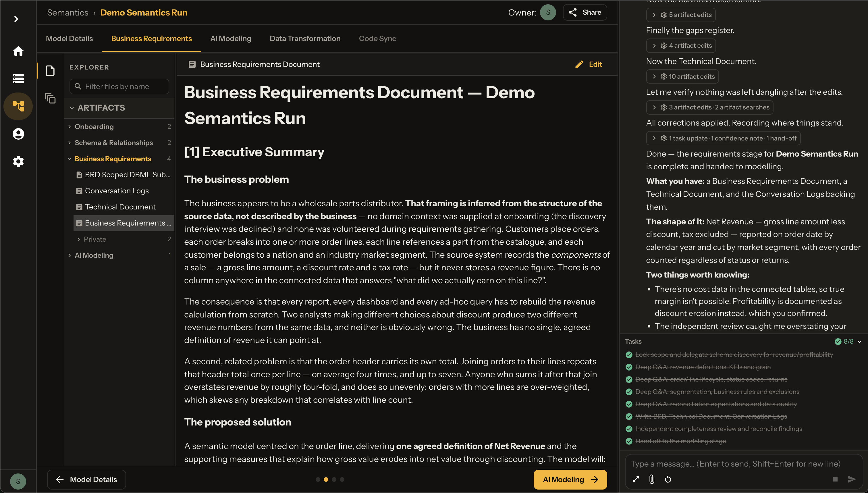
Task: Open the S user avatar at bottom-left
Action: pos(18,482)
